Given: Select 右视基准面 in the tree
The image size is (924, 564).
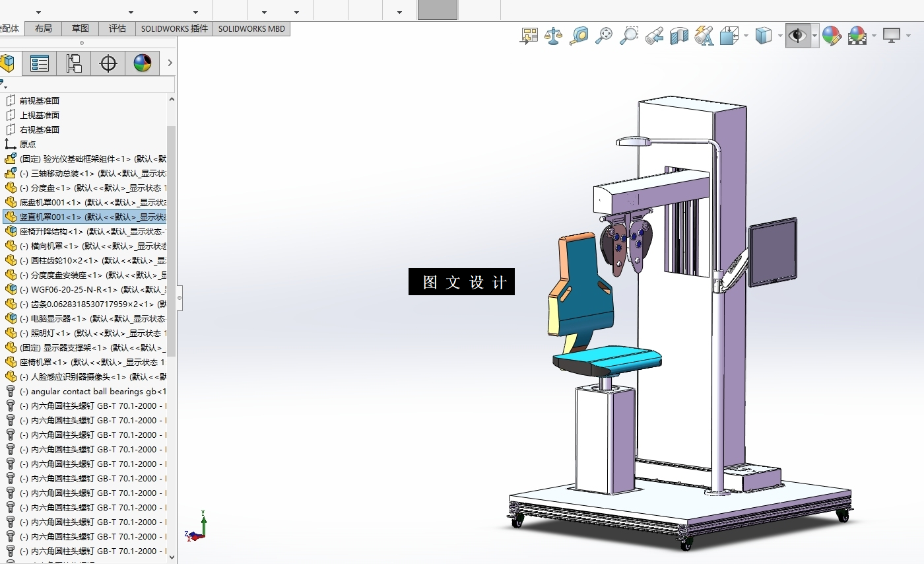Looking at the screenshot, I should click(x=40, y=129).
